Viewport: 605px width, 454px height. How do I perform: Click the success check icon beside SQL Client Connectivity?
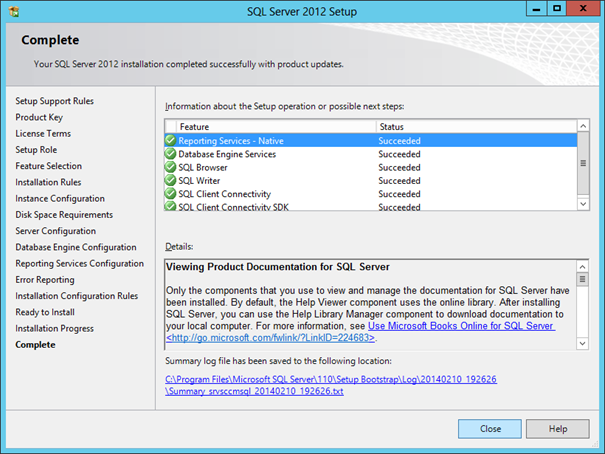pos(170,193)
